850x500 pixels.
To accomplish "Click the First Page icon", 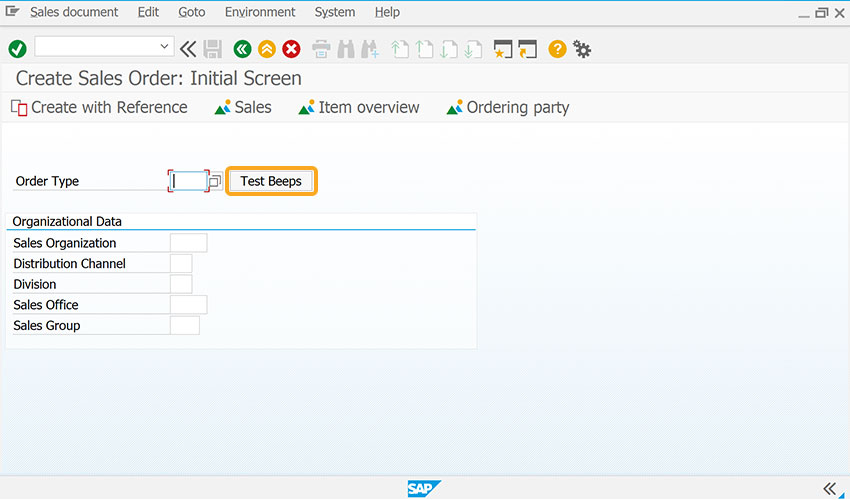I will (x=400, y=49).
